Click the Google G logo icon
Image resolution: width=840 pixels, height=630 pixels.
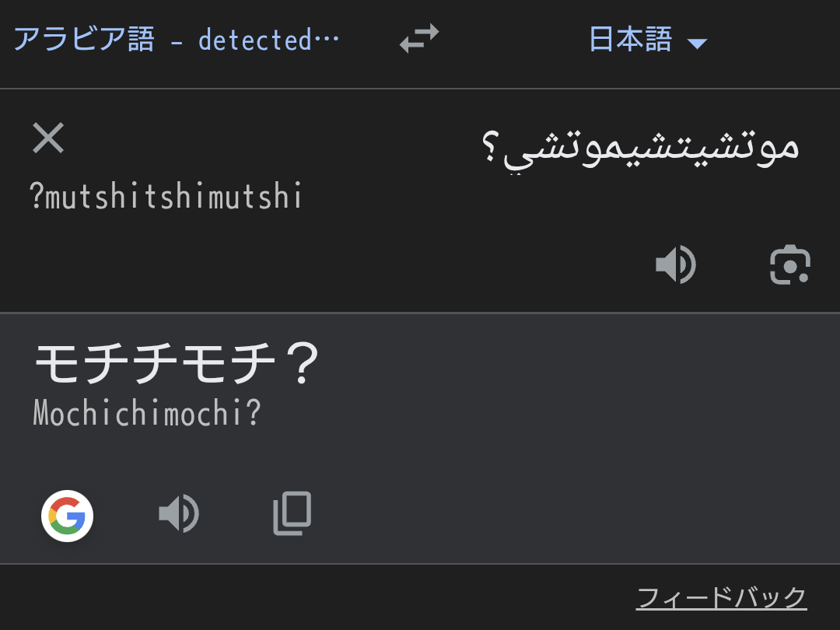[x=68, y=515]
